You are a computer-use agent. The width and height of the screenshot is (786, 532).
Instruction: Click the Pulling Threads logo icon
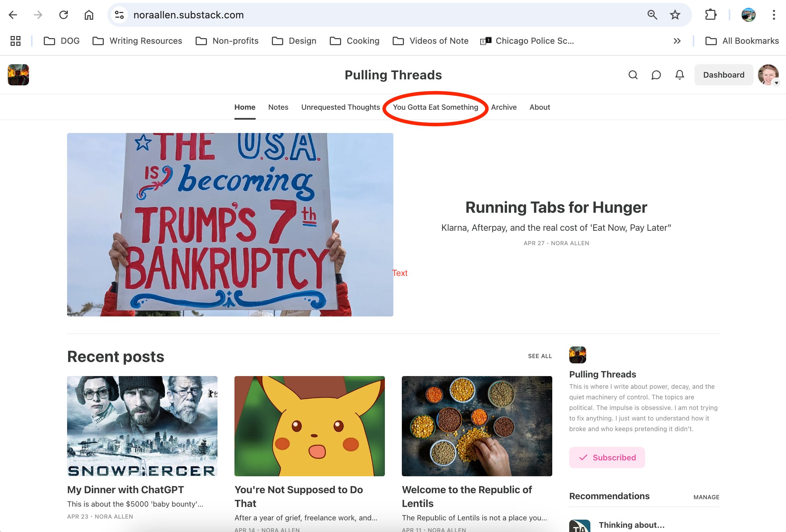point(18,75)
